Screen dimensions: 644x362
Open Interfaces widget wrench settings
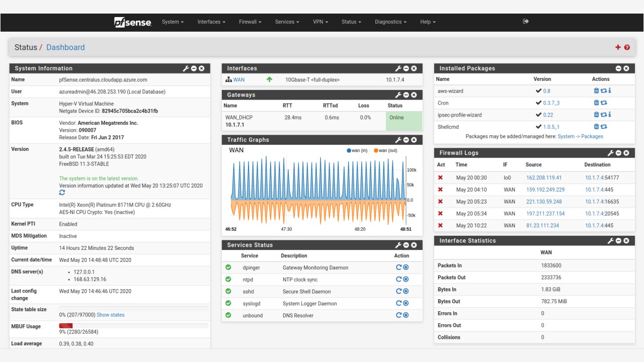(398, 68)
